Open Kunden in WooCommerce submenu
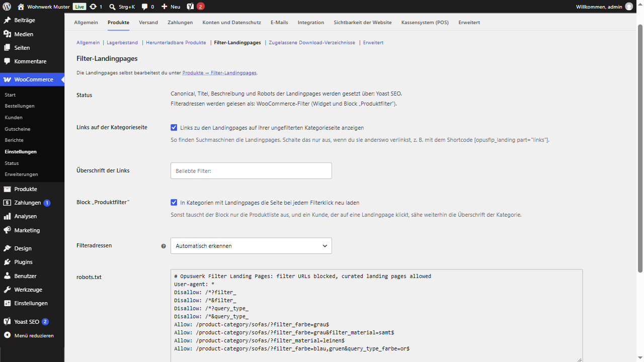 (14, 117)
